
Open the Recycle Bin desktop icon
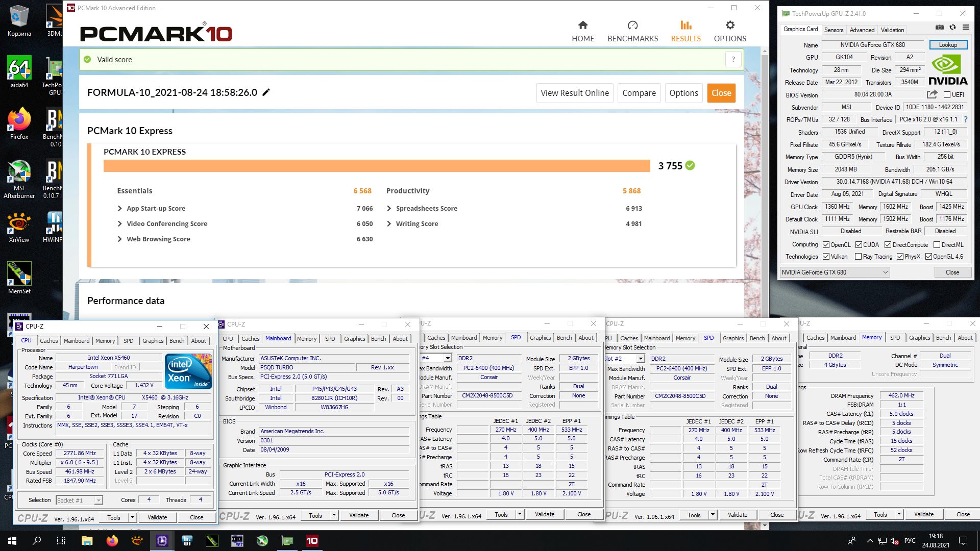pos(19,21)
